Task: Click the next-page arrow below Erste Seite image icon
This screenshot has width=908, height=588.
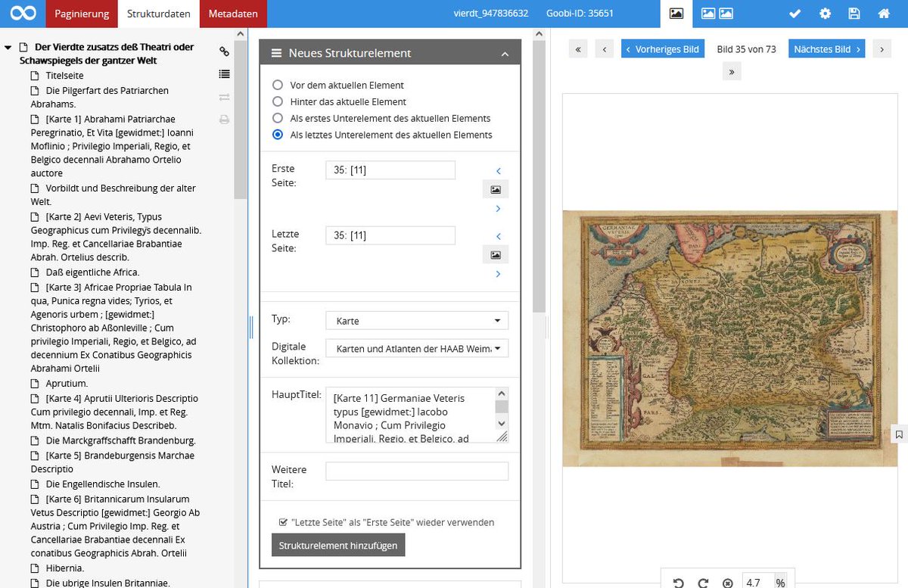Action: 498,208
